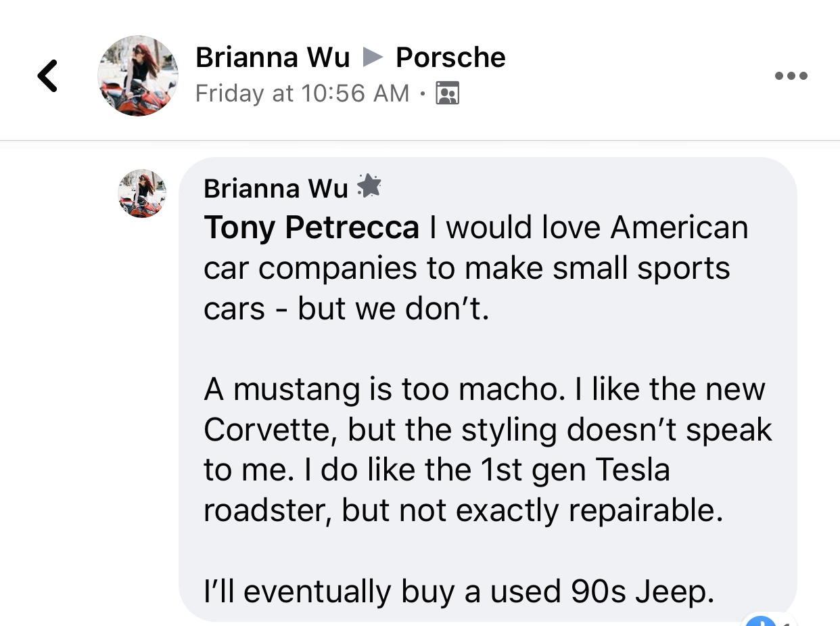Image resolution: width=840 pixels, height=626 pixels.
Task: Open the small avatar beside the comment
Action: tap(142, 194)
